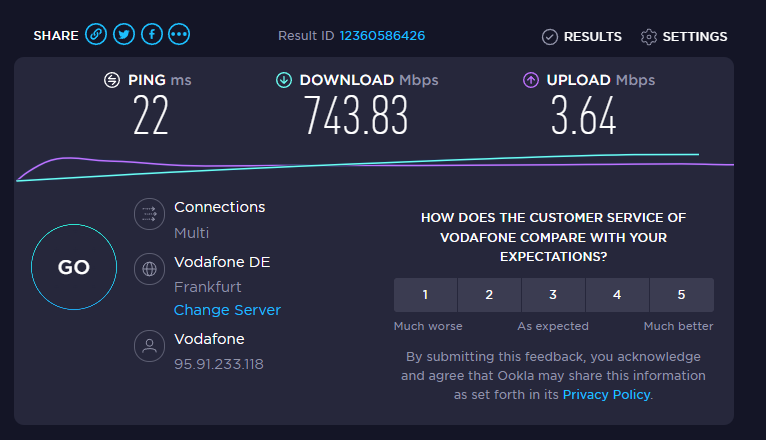Select rating 4 for Vodafone
The height and width of the screenshot is (440, 766).
click(617, 295)
